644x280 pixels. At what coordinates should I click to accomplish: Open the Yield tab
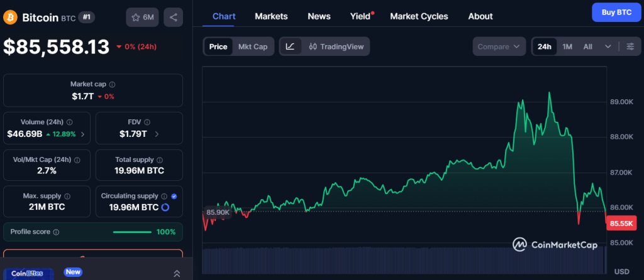coord(360,16)
